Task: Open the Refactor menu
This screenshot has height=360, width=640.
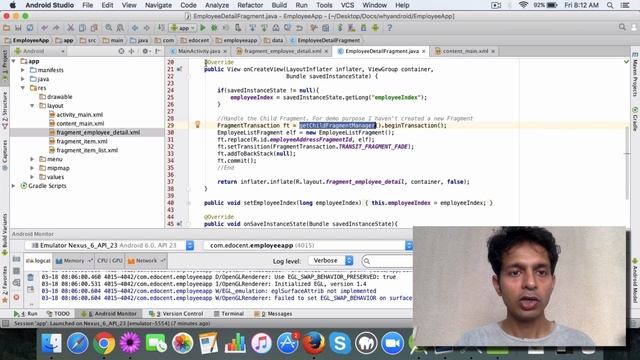Action: [x=250, y=5]
